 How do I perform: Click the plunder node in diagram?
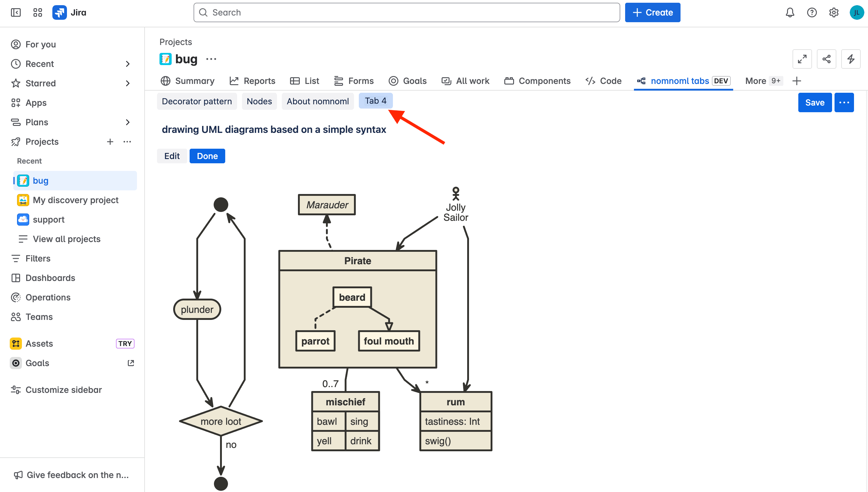tap(197, 309)
